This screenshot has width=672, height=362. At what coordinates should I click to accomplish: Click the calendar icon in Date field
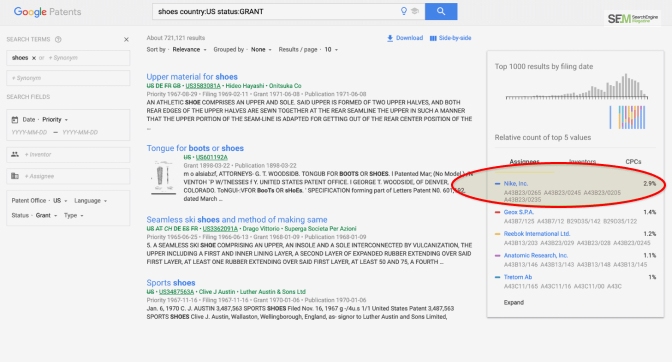click(15, 120)
